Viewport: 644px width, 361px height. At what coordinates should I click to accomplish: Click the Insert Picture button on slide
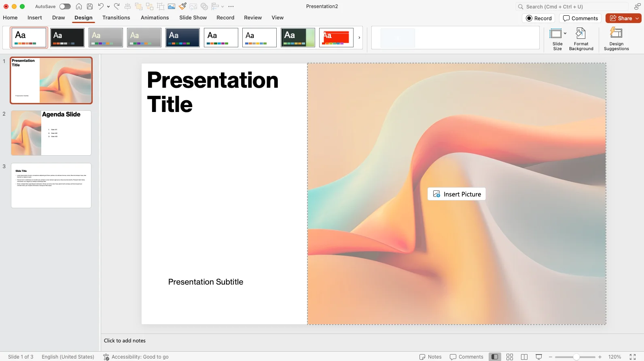pos(456,194)
